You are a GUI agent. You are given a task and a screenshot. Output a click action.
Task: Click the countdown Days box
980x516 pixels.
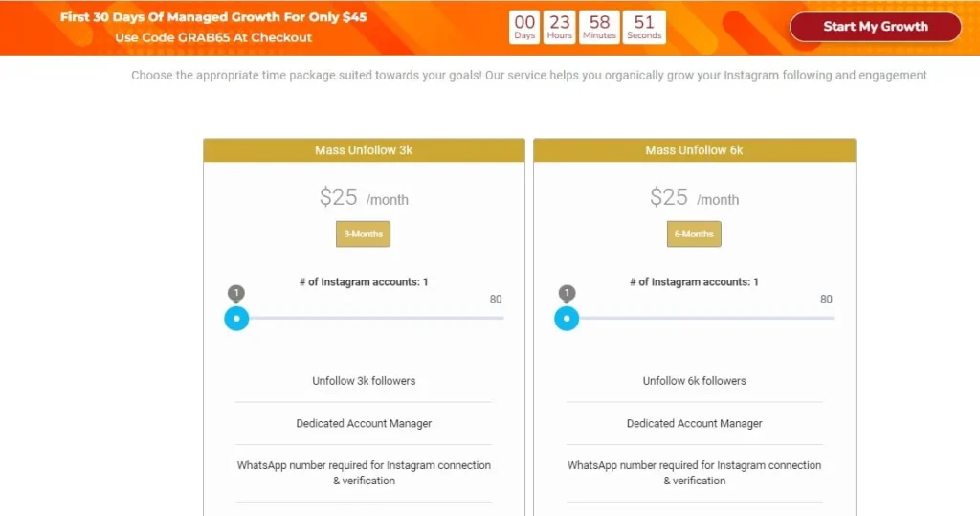524,27
